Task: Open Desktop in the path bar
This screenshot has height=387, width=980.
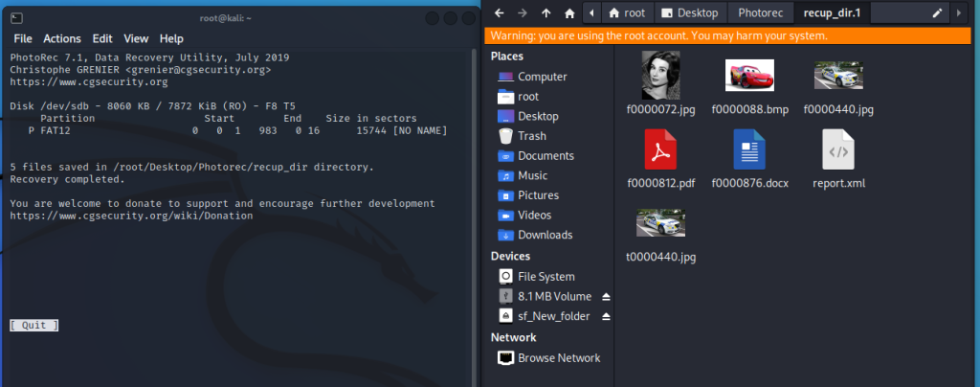Action: [691, 12]
